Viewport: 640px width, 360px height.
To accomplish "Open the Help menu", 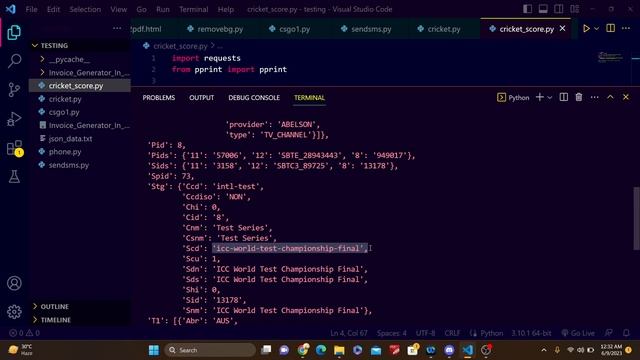I will 226,9.
